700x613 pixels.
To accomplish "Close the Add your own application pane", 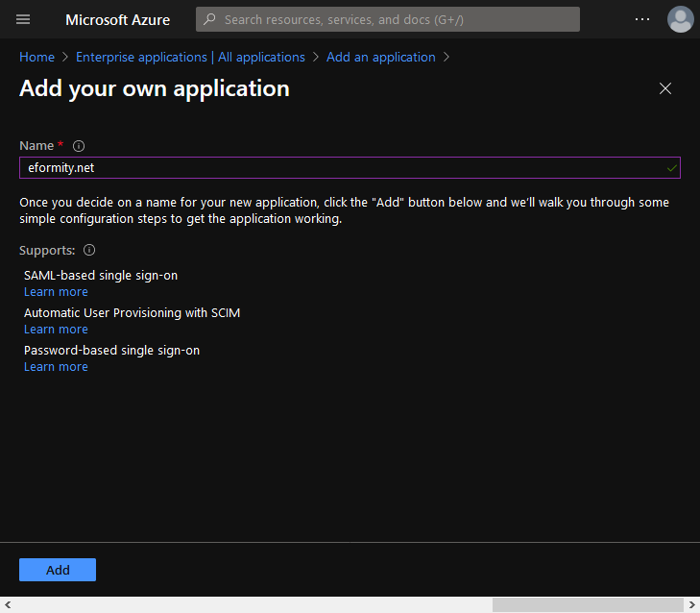I will (665, 88).
